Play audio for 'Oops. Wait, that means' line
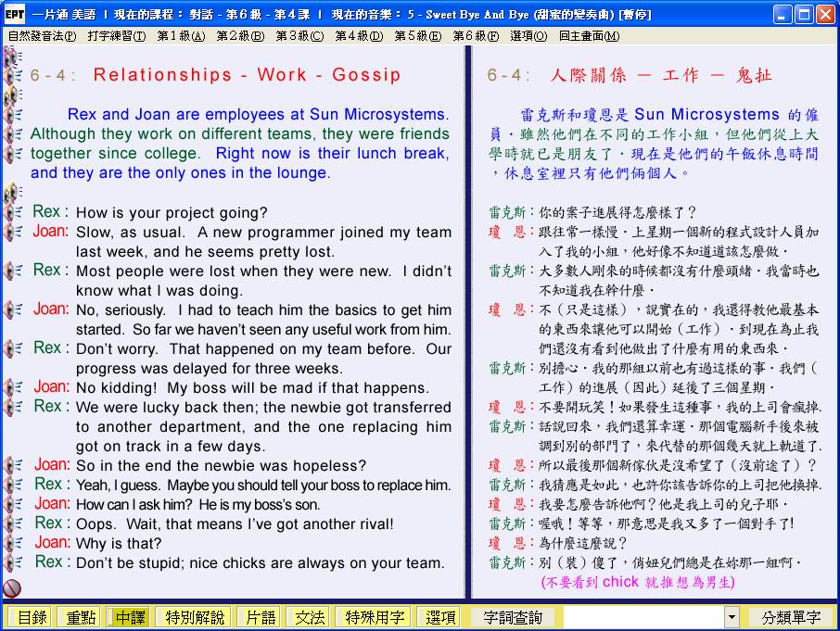The height and width of the screenshot is (631, 840). click(13, 524)
